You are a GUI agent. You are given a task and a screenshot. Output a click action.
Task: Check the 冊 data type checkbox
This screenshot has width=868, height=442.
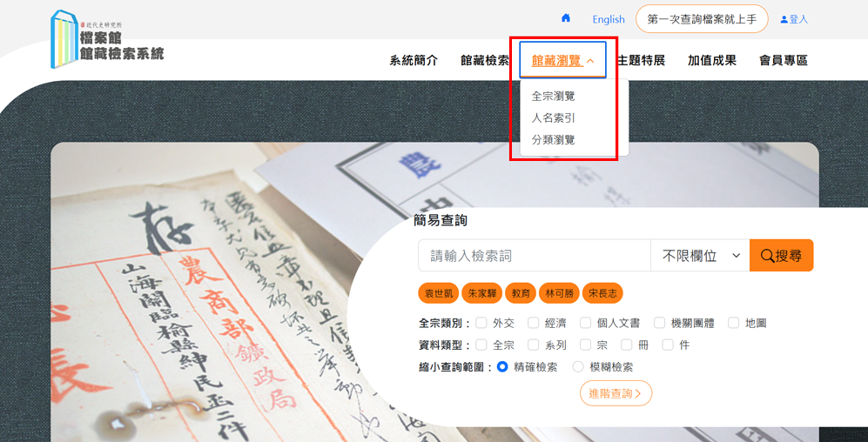click(x=626, y=345)
